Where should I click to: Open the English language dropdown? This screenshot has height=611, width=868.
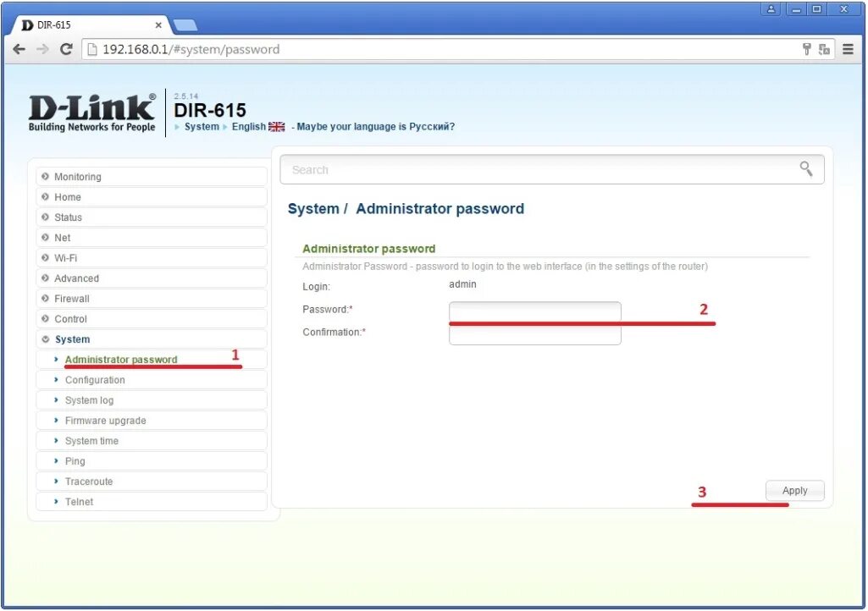(x=249, y=127)
